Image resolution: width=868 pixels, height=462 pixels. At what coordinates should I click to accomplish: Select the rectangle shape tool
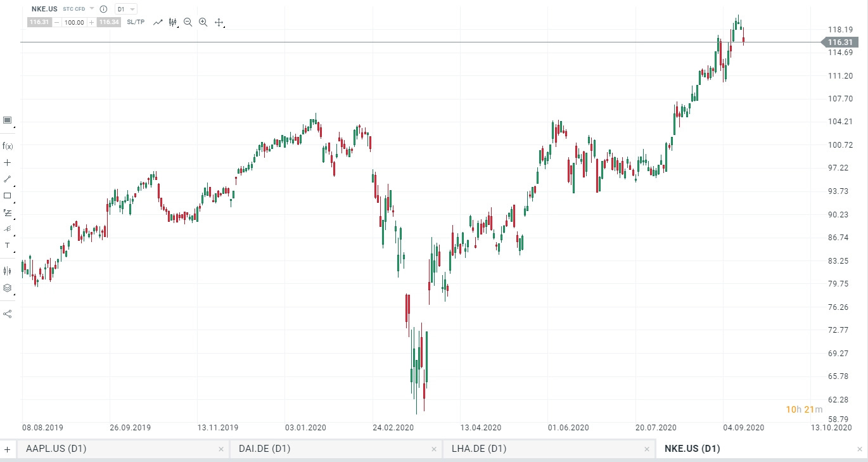[x=8, y=195]
